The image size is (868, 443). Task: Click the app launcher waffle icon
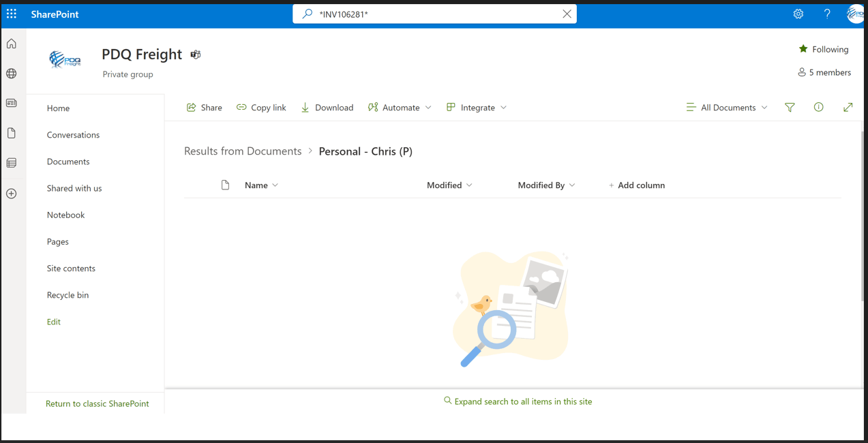[x=11, y=14]
